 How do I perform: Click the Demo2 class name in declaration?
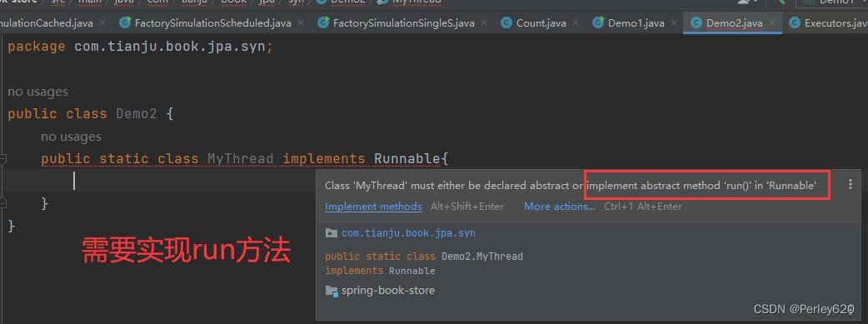click(x=136, y=113)
